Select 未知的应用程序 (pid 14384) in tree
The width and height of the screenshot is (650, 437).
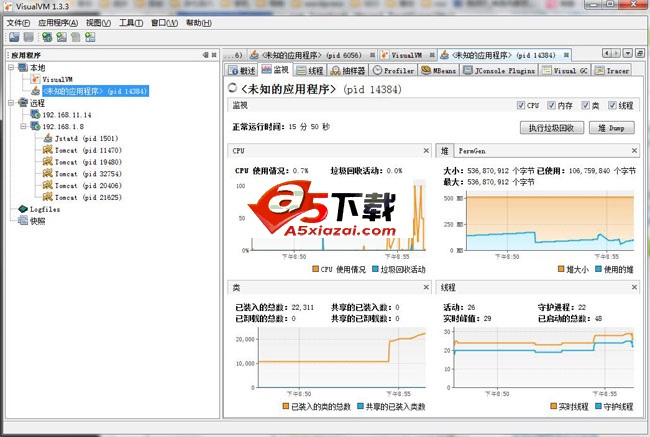click(x=95, y=91)
